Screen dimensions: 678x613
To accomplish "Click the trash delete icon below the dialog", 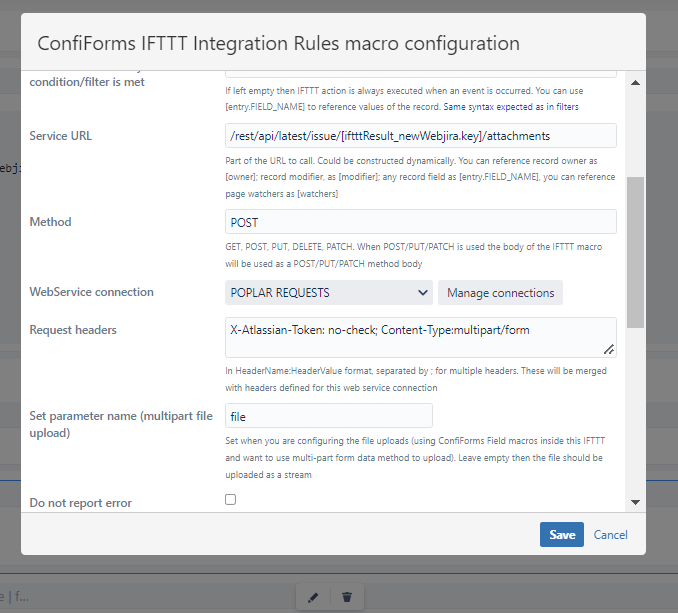I will (x=347, y=597).
